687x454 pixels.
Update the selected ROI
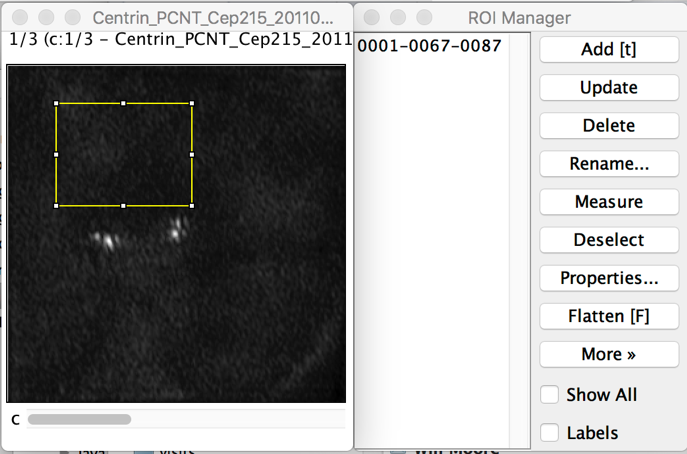pyautogui.click(x=609, y=87)
